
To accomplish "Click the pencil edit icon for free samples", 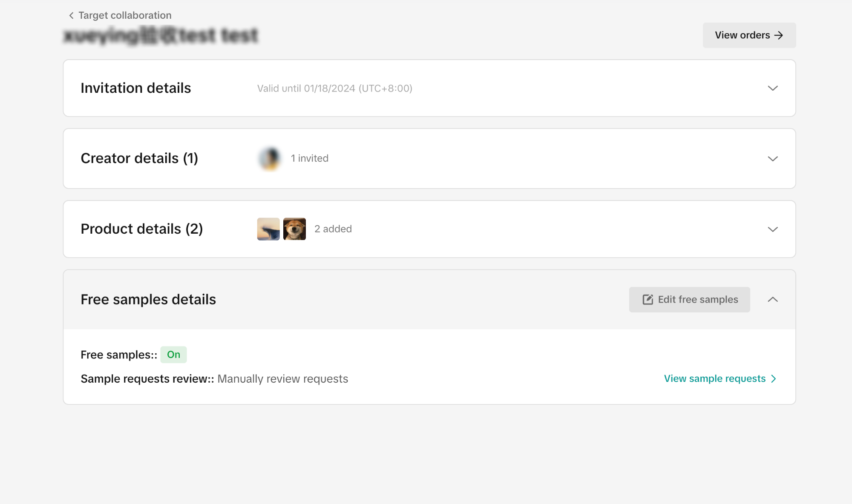I will (x=648, y=300).
